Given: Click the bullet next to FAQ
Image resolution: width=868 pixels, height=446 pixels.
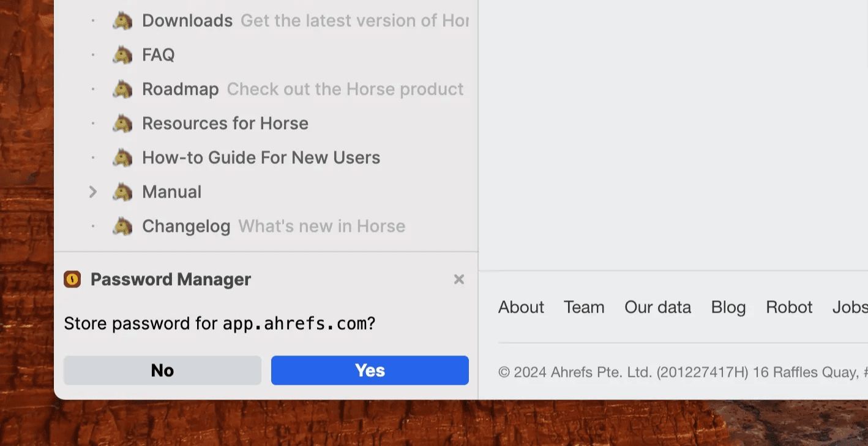Looking at the screenshot, I should pos(93,54).
